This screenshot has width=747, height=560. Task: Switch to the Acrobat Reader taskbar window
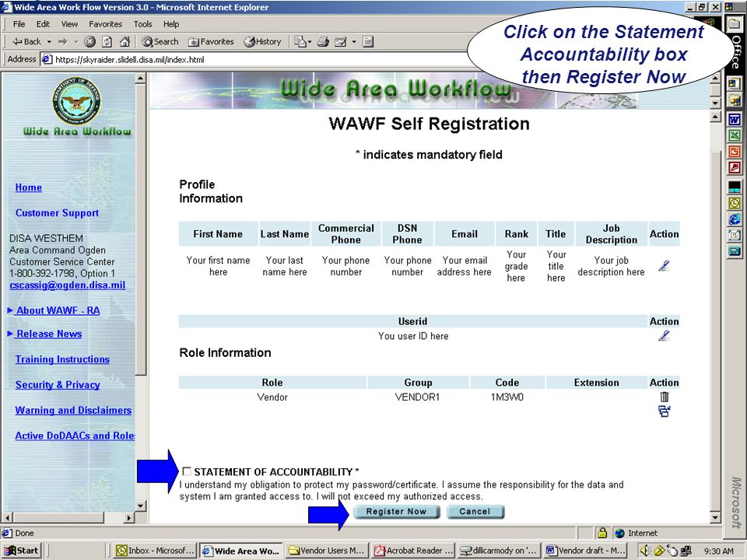[x=413, y=551]
